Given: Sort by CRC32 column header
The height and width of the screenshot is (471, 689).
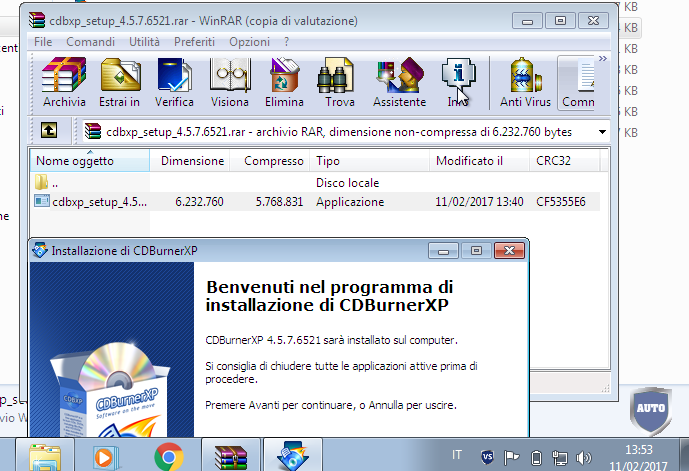Looking at the screenshot, I should [565, 161].
